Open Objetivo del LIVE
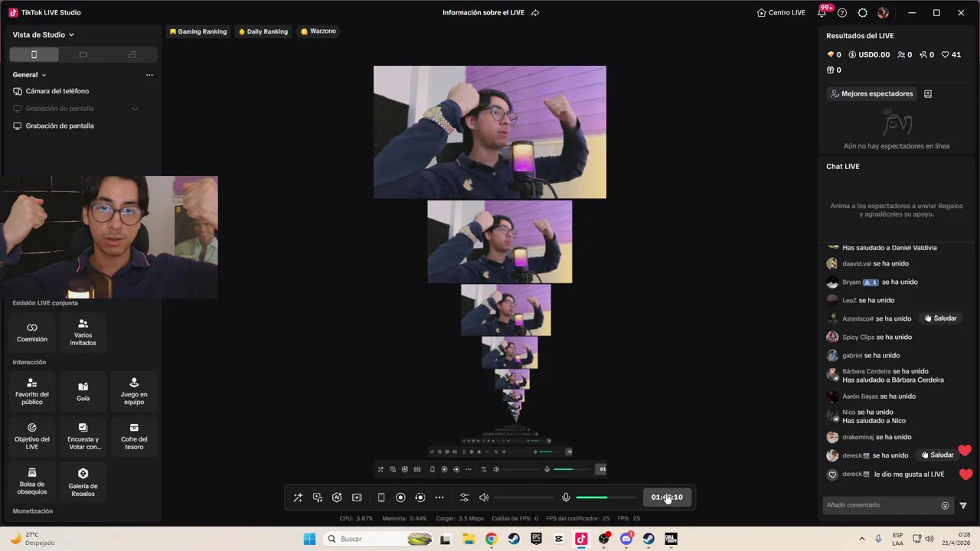Image resolution: width=980 pixels, height=551 pixels. coord(32,436)
